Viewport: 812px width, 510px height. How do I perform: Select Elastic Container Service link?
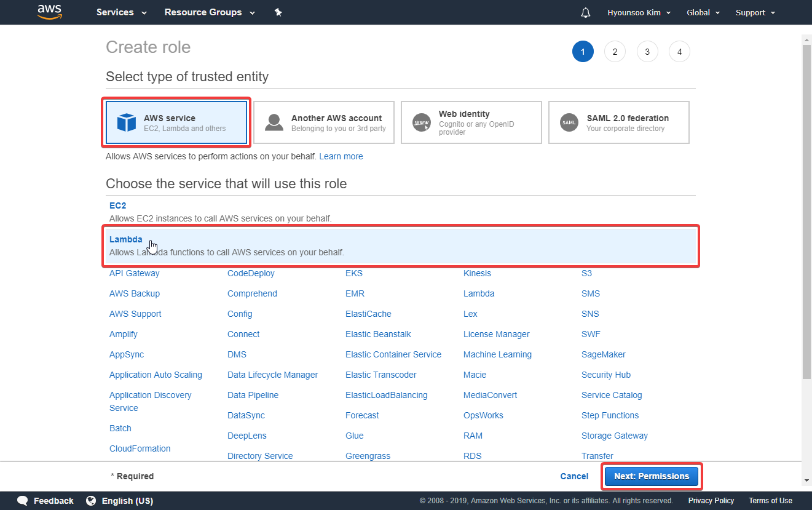(x=393, y=354)
